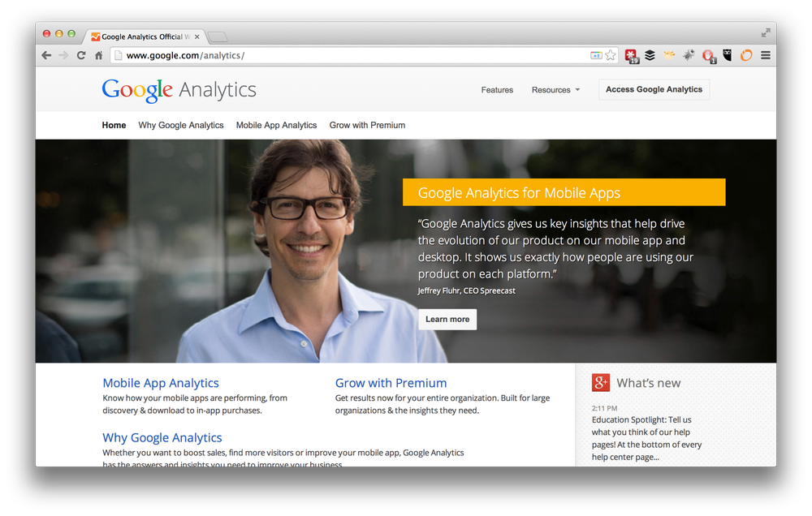The image size is (812, 516).
Task: Open the Chrome hamburger menu
Action: click(766, 55)
